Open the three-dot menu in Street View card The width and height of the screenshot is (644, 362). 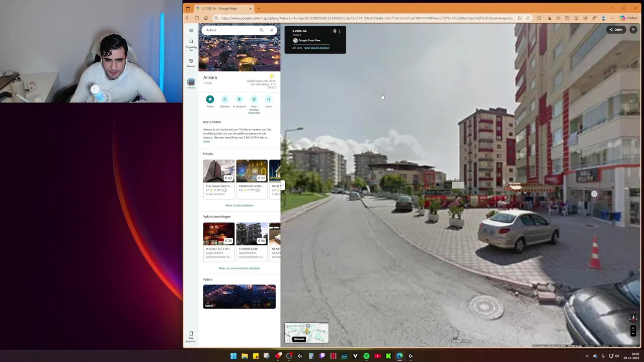coord(340,31)
